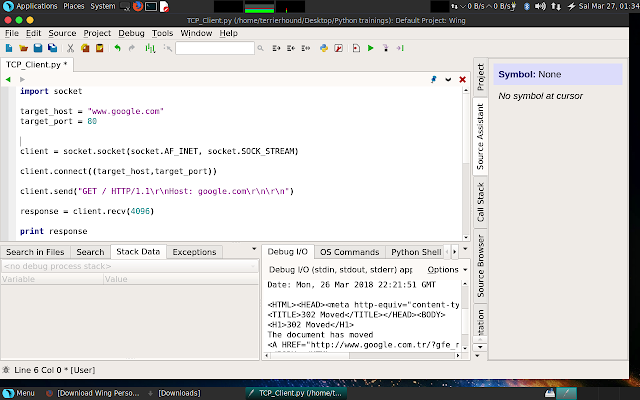Click the magnifier search icon in toolbar

[260, 48]
